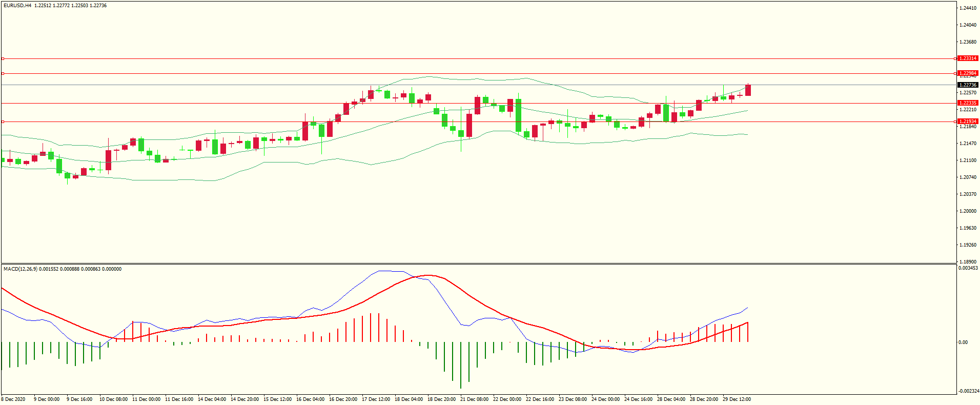
Task: Click the 29 Dec 12:00 time label
Action: point(737,399)
